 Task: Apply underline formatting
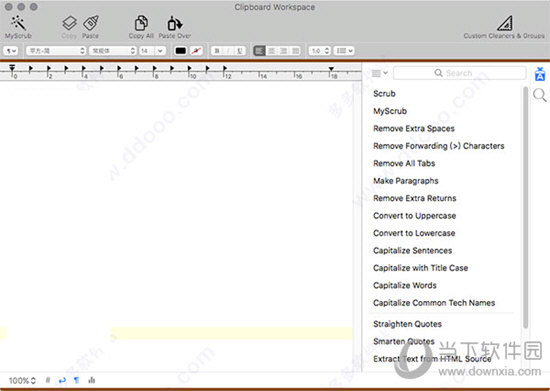coord(240,51)
